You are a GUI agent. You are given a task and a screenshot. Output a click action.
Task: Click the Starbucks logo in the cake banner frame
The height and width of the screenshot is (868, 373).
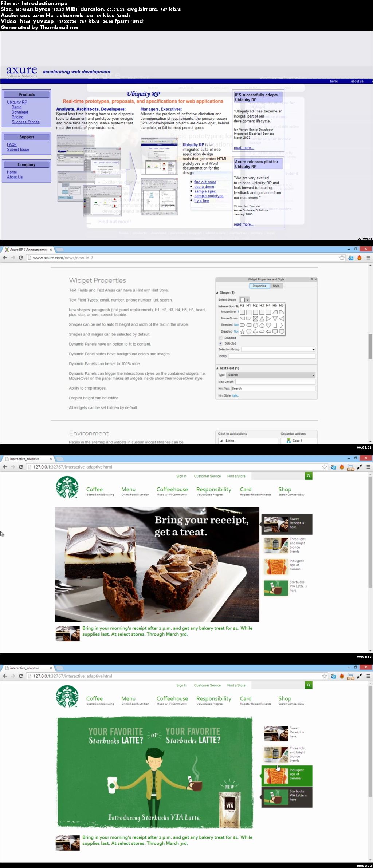point(67,487)
